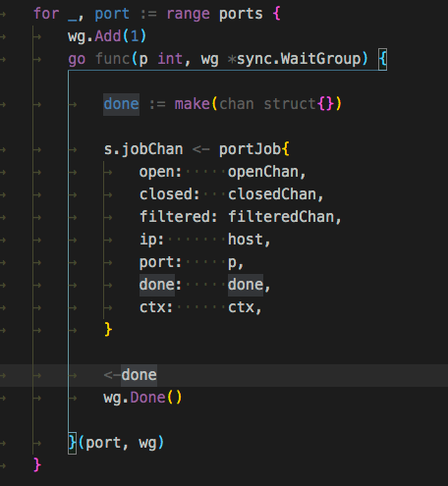This screenshot has width=448, height=486.
Task: Click the host value for ip
Action: pos(246,240)
